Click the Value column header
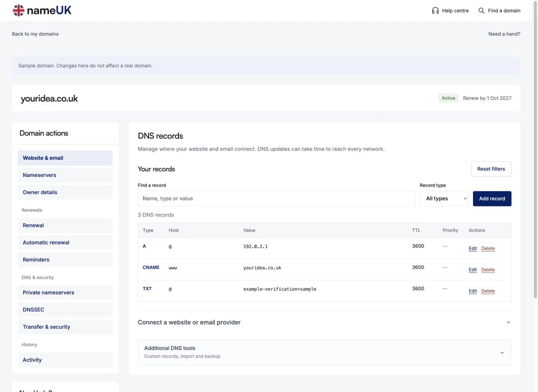 (249, 230)
